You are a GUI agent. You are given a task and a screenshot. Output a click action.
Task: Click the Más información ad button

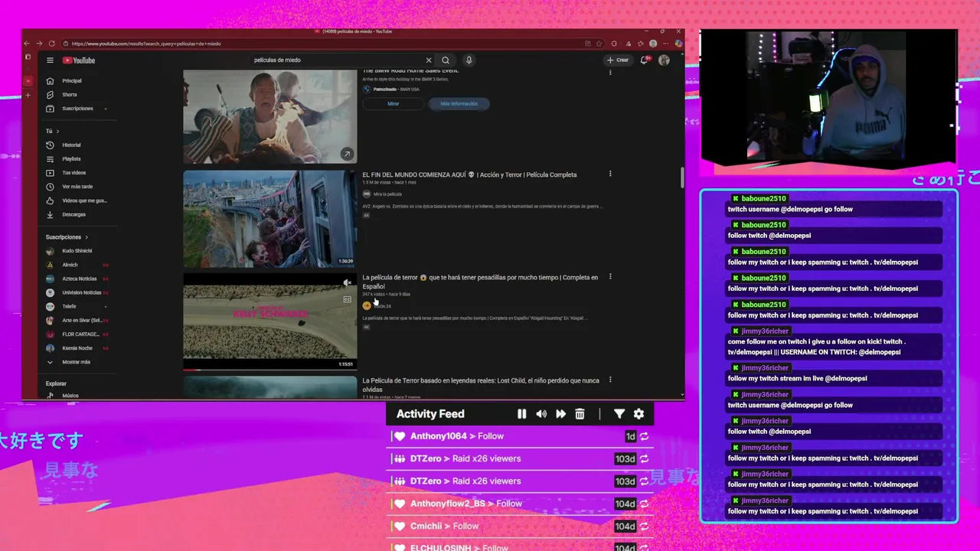[x=459, y=103]
